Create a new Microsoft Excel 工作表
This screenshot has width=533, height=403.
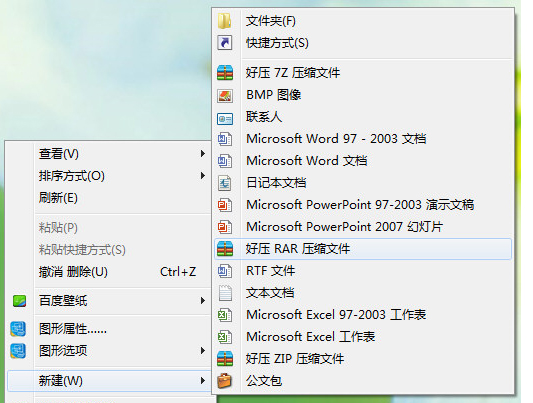click(363, 337)
